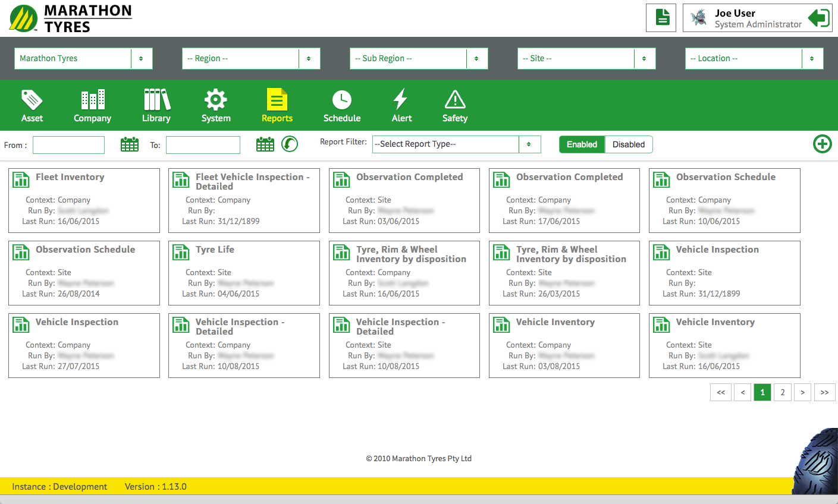Click the From date calendar icon
Image resolution: width=838 pixels, height=504 pixels.
(x=129, y=144)
